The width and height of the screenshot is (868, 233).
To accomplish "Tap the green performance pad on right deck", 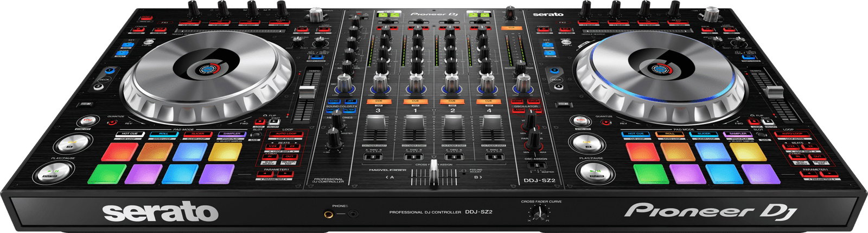I will [649, 173].
